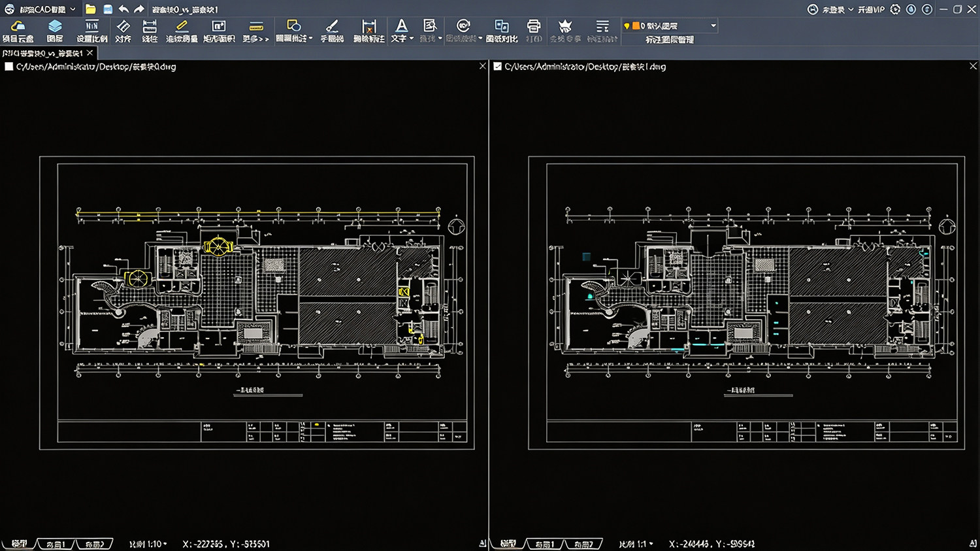The image size is (980, 551).
Task: Open the Layers tool in toolbar
Action: point(55,31)
